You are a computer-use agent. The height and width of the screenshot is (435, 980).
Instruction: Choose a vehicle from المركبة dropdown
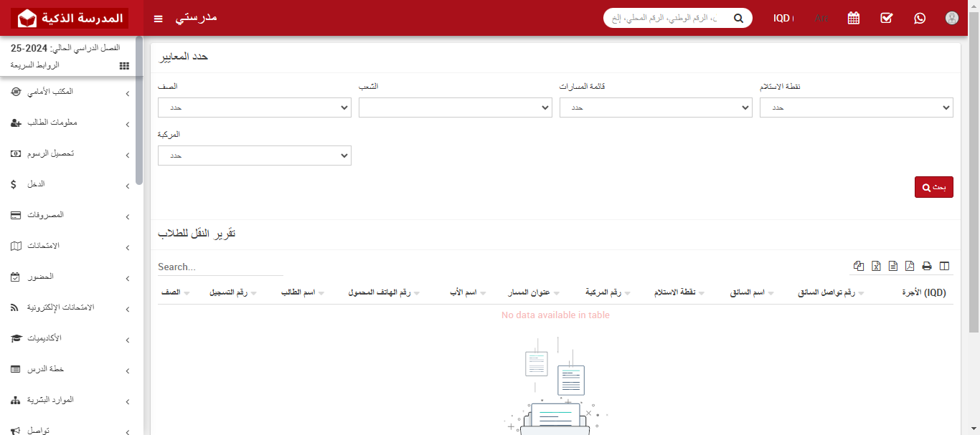254,155
